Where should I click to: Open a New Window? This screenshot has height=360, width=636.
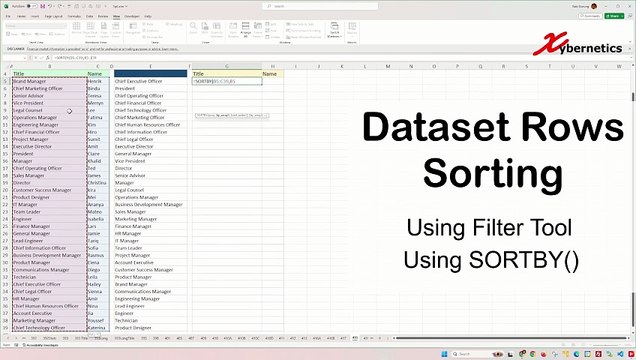[x=233, y=29]
